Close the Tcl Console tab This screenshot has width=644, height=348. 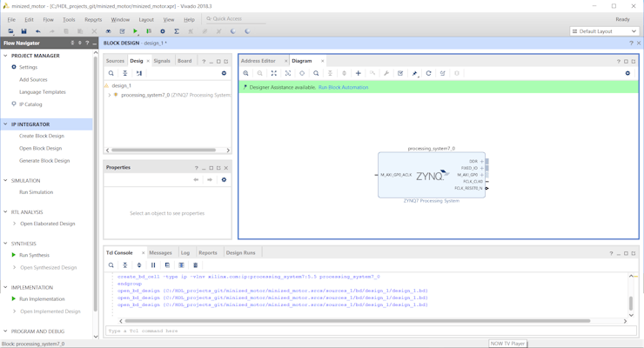[x=143, y=253]
